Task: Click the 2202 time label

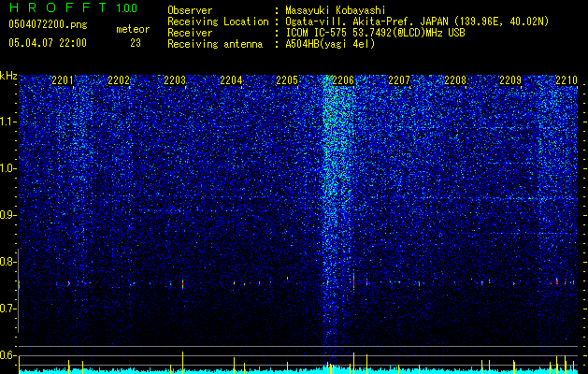Action: (x=119, y=79)
